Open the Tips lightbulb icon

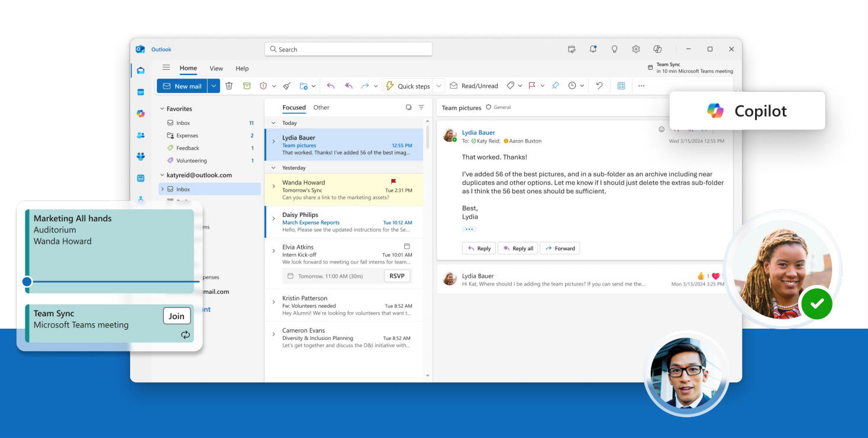(615, 49)
